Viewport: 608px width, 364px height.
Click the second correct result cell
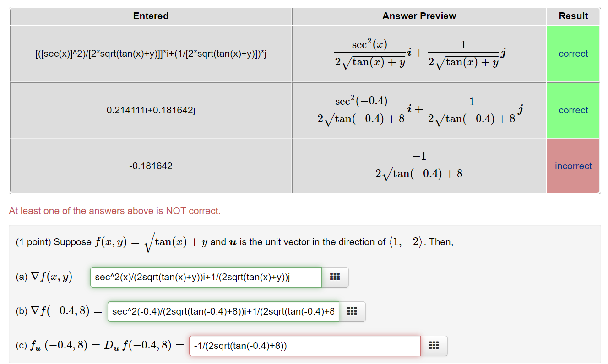pyautogui.click(x=573, y=110)
